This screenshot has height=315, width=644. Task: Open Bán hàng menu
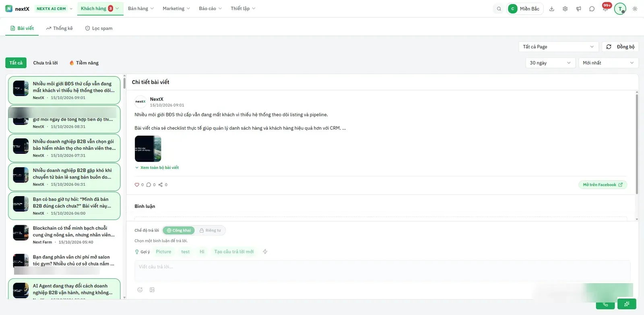141,8
